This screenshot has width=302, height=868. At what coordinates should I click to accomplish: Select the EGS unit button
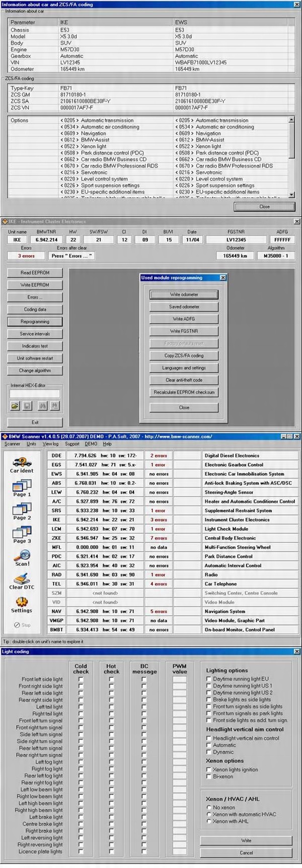(57, 465)
